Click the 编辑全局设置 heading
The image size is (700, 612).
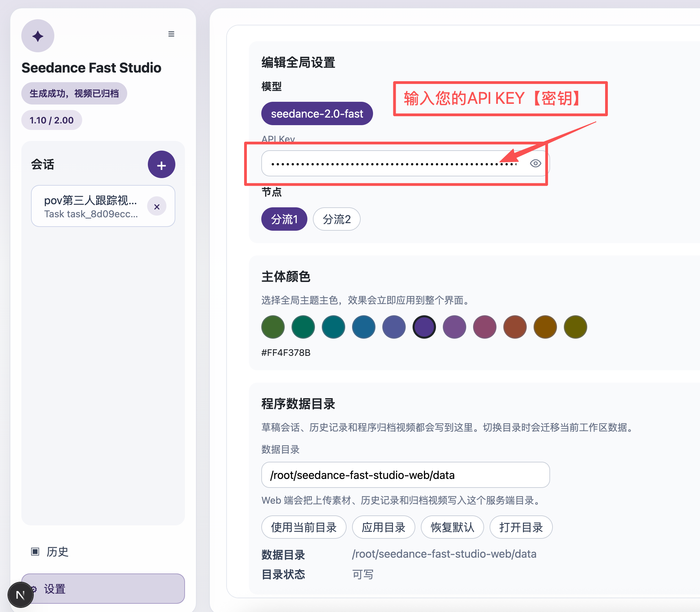point(298,63)
